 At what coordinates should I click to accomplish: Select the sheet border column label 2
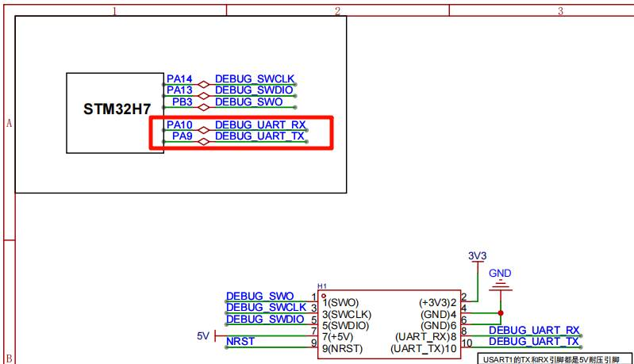[x=337, y=11]
